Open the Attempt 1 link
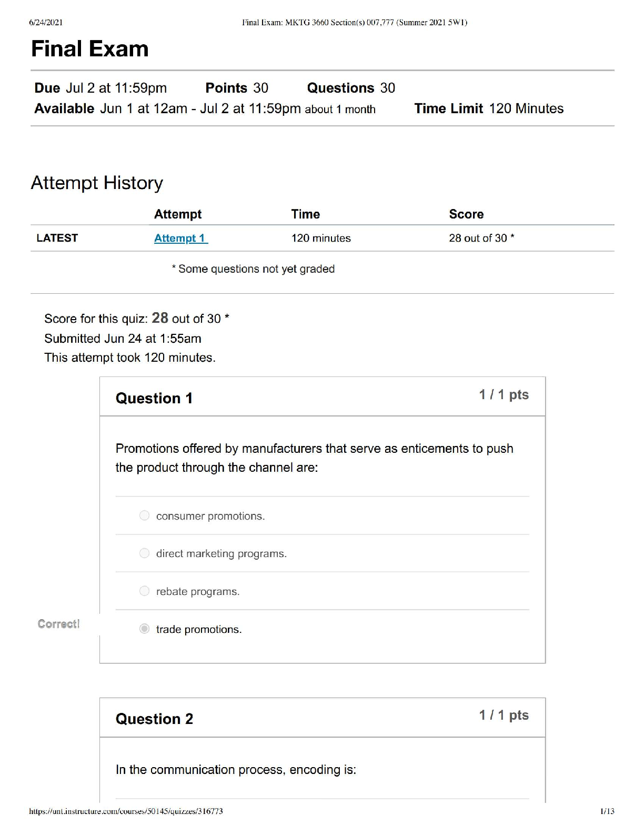Screen dimensions: 644x834 pos(180,238)
